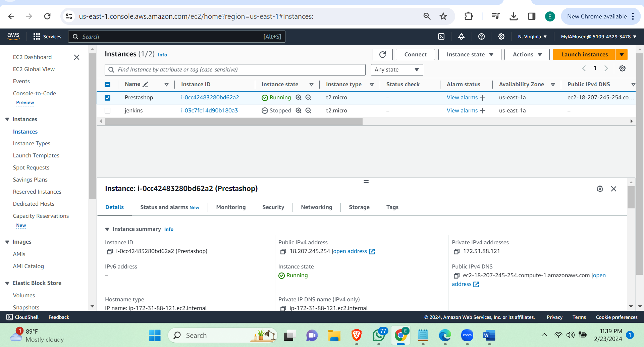Close the instance details panel
This screenshot has width=644, height=347.
614,189
